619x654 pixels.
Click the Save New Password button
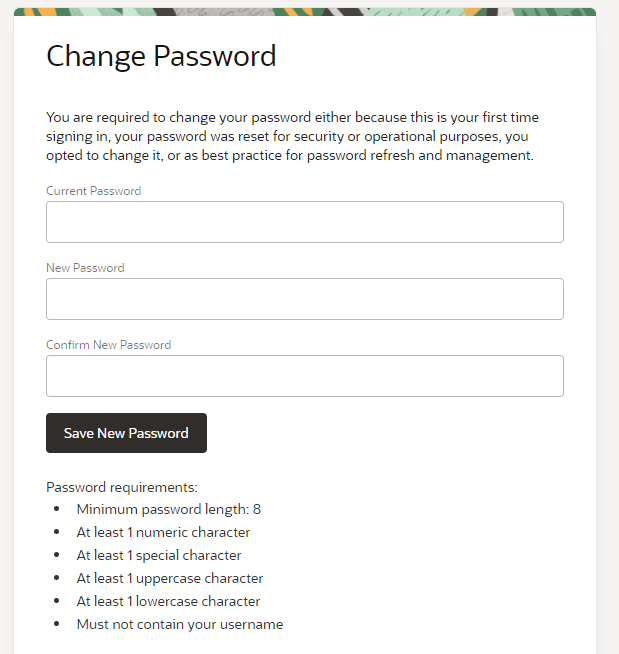(x=126, y=433)
